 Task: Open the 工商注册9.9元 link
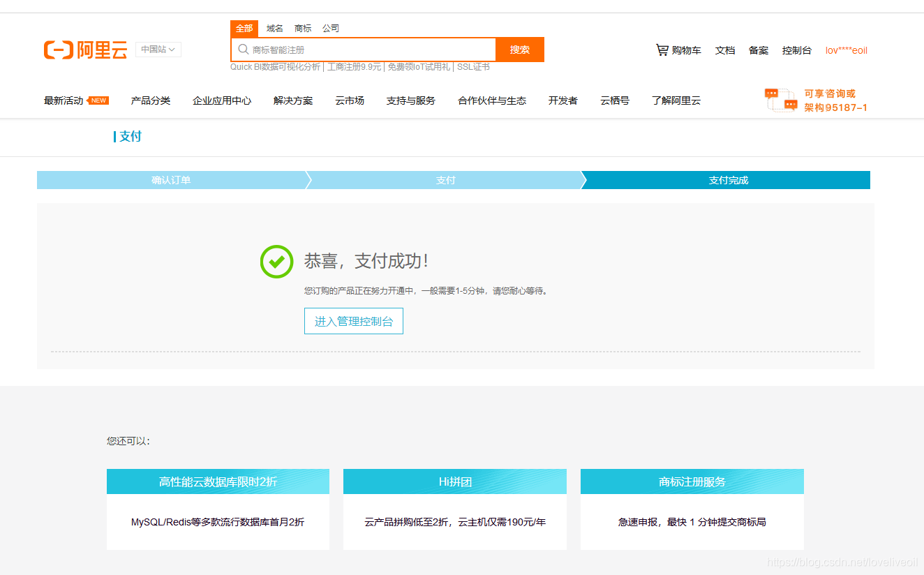(x=355, y=67)
